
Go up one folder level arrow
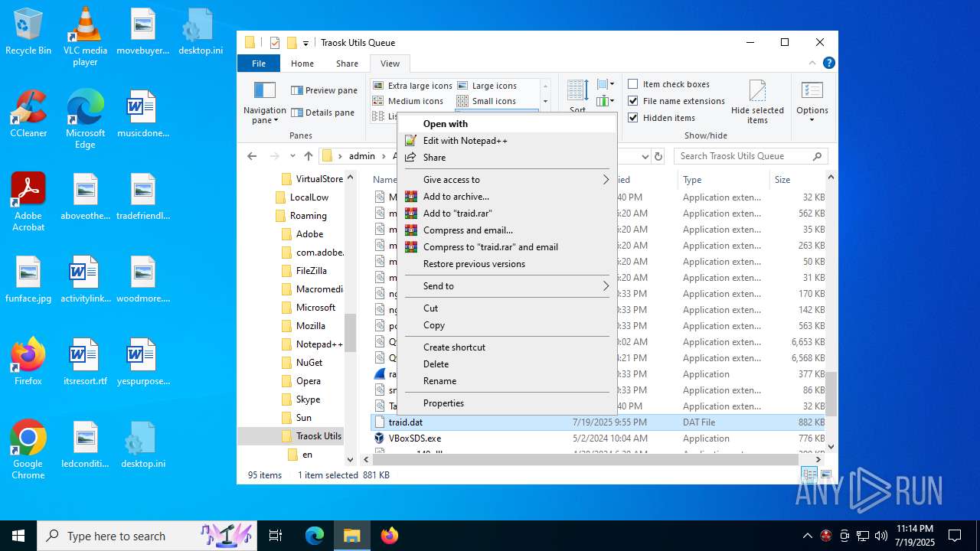308,156
